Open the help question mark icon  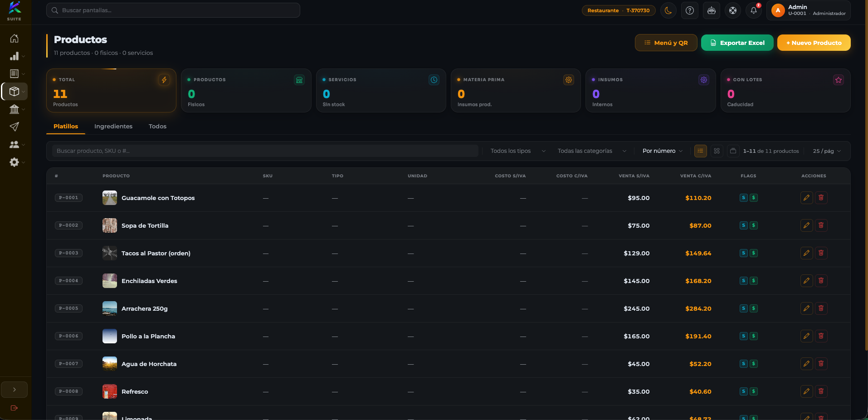689,10
